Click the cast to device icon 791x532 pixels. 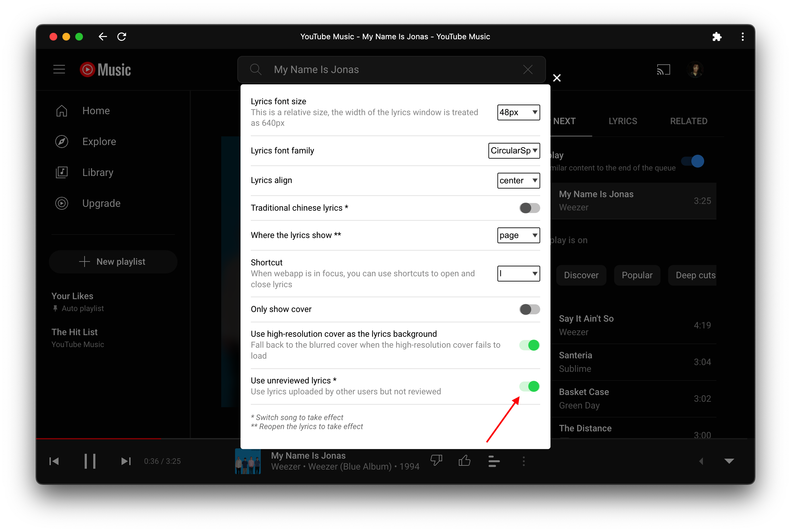click(663, 69)
